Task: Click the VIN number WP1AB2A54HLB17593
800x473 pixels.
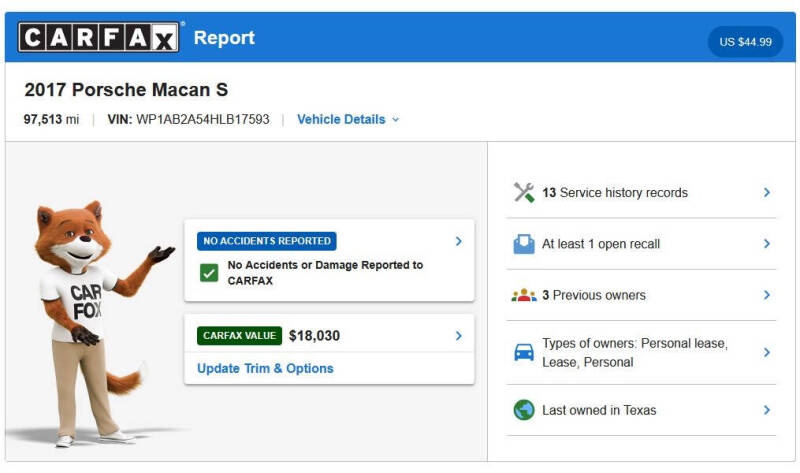Action: click(203, 119)
